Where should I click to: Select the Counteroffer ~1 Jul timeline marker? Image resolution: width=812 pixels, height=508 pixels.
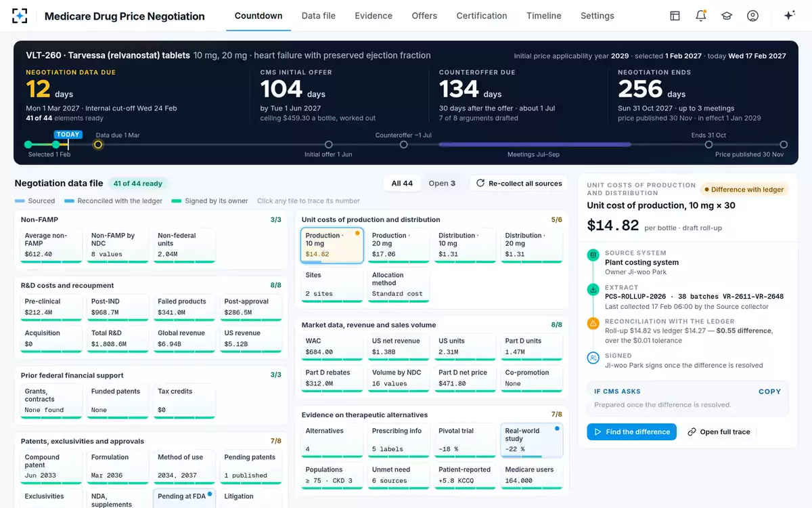(x=403, y=144)
